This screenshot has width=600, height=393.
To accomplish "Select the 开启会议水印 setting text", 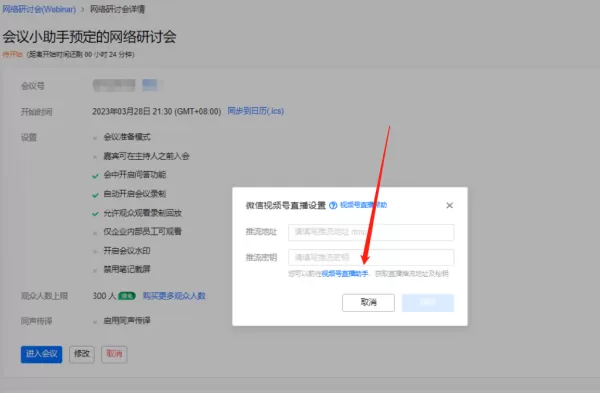I will tap(127, 251).
